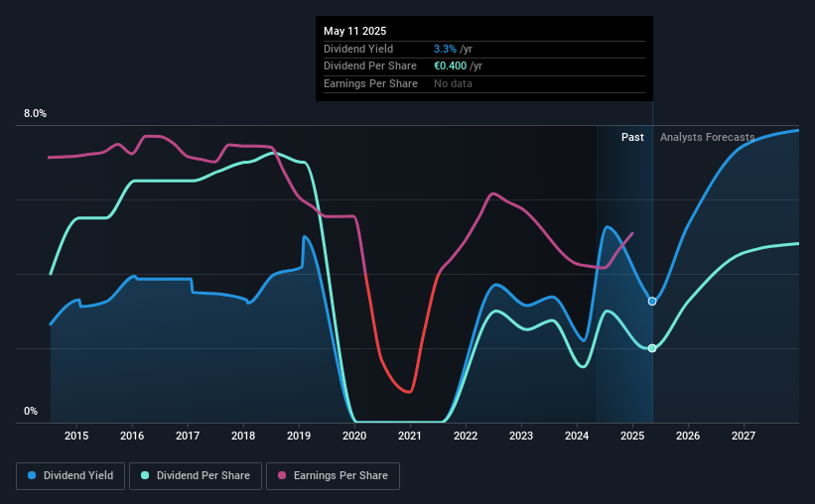This screenshot has width=815, height=504.
Task: Click the 2026 x-axis label
Action: 688,436
